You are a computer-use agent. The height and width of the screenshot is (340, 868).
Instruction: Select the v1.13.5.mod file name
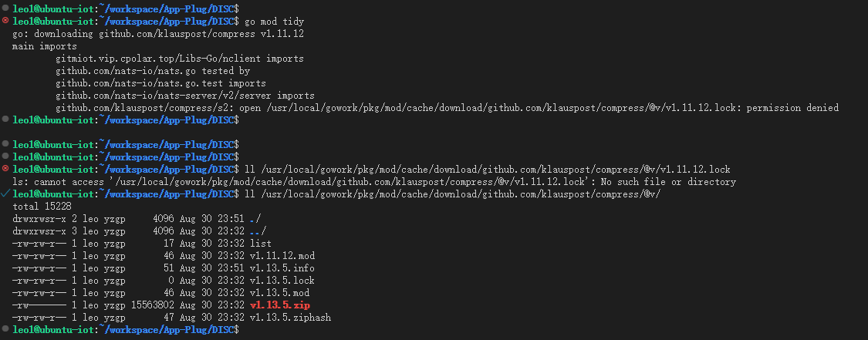point(279,292)
